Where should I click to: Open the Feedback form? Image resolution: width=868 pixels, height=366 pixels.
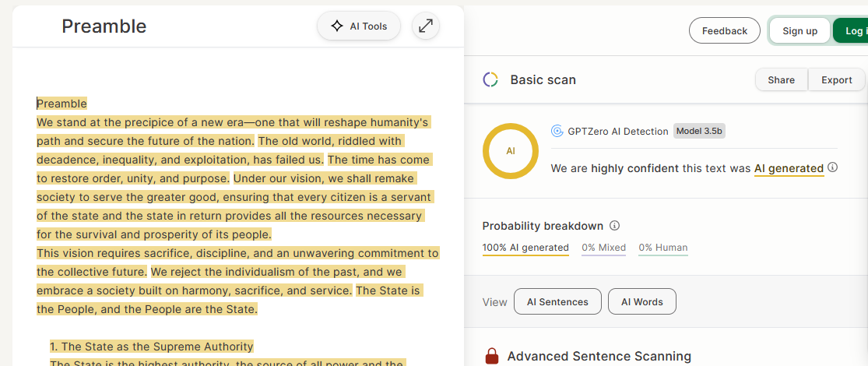725,31
